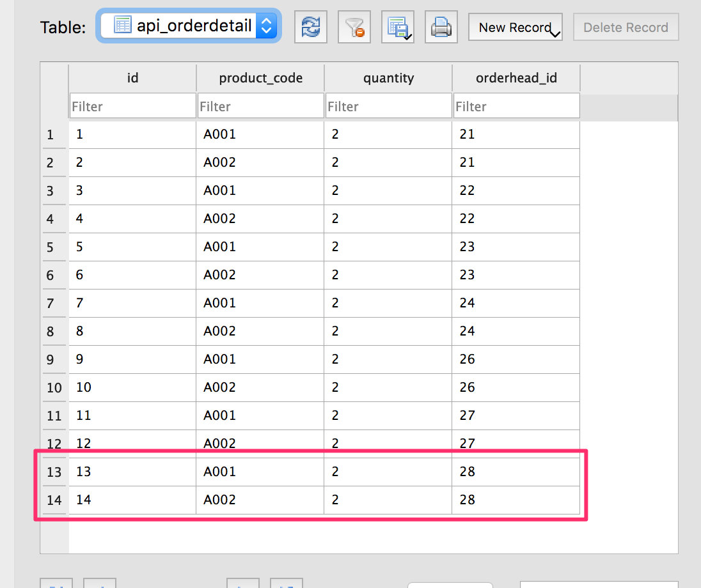The width and height of the screenshot is (701, 588).
Task: Focus the Filter field under id
Action: pyautogui.click(x=132, y=106)
